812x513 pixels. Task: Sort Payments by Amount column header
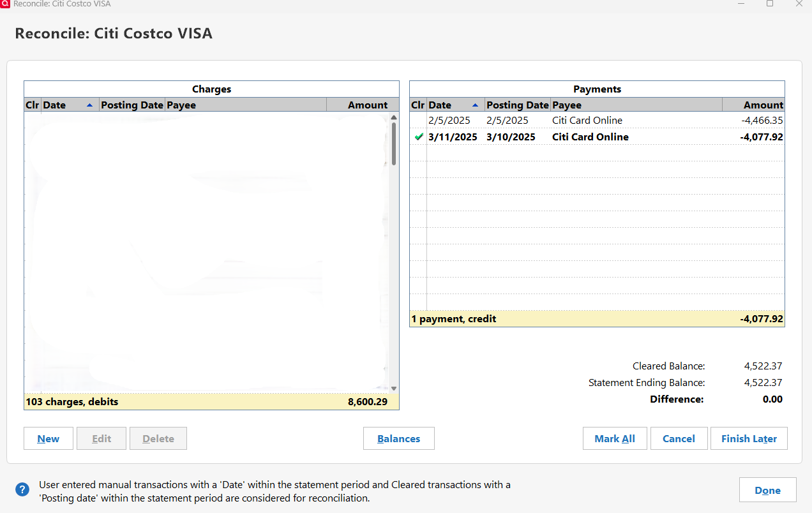(x=753, y=105)
